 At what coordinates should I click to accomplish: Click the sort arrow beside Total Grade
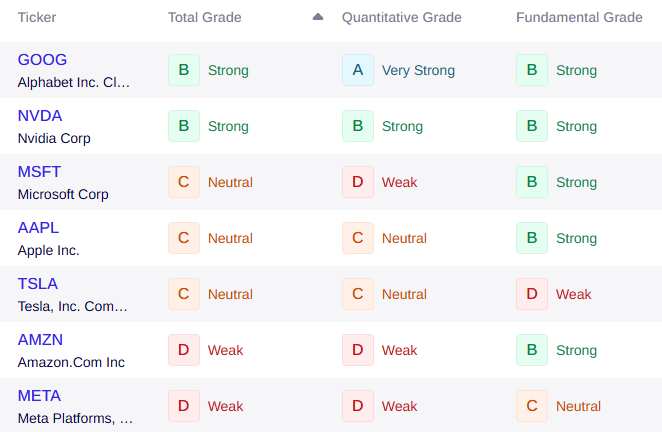(x=318, y=17)
